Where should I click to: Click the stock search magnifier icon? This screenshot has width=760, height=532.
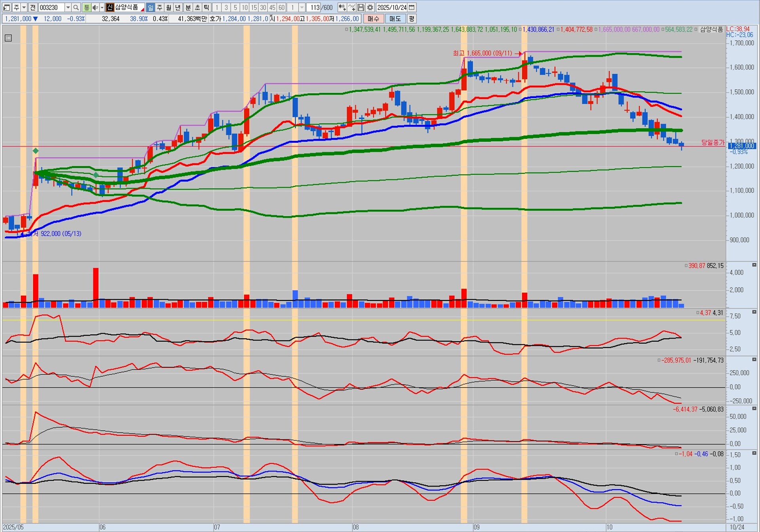76,8
